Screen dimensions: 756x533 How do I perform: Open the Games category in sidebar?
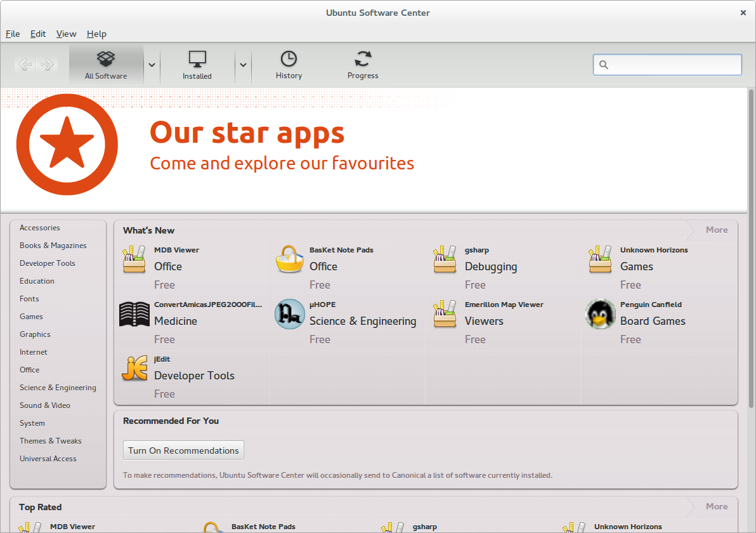(x=31, y=317)
